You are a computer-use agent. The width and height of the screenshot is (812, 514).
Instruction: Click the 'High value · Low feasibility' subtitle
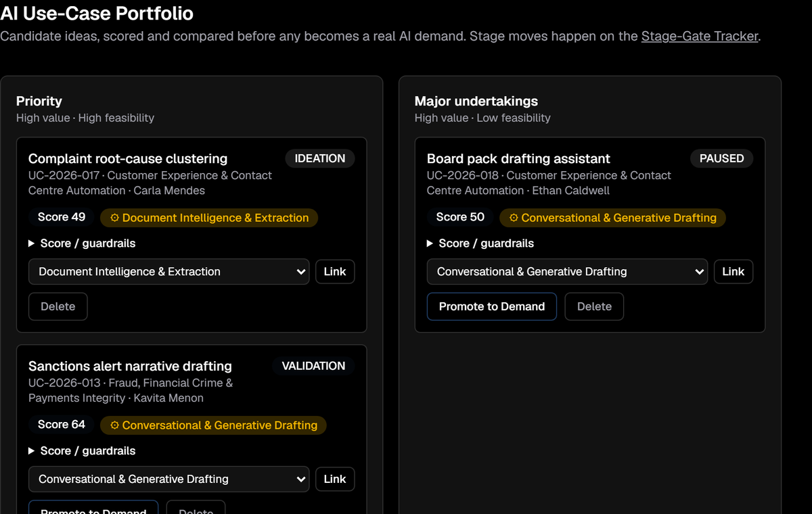pos(482,118)
